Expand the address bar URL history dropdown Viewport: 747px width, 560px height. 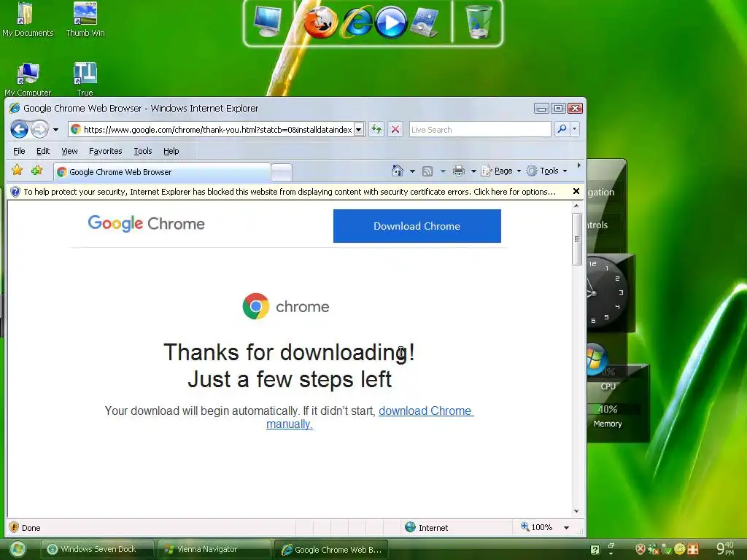pos(359,130)
